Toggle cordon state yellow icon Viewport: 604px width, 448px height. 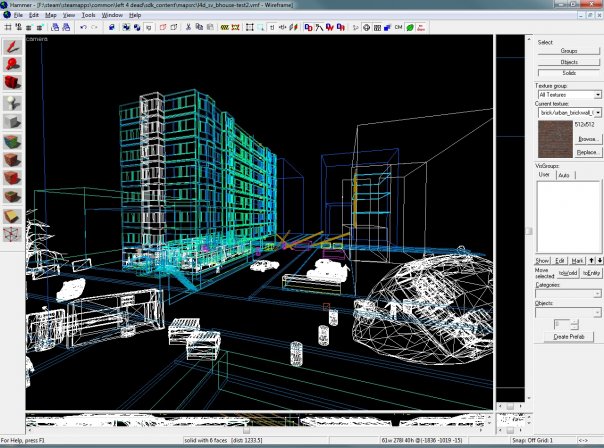(225, 27)
